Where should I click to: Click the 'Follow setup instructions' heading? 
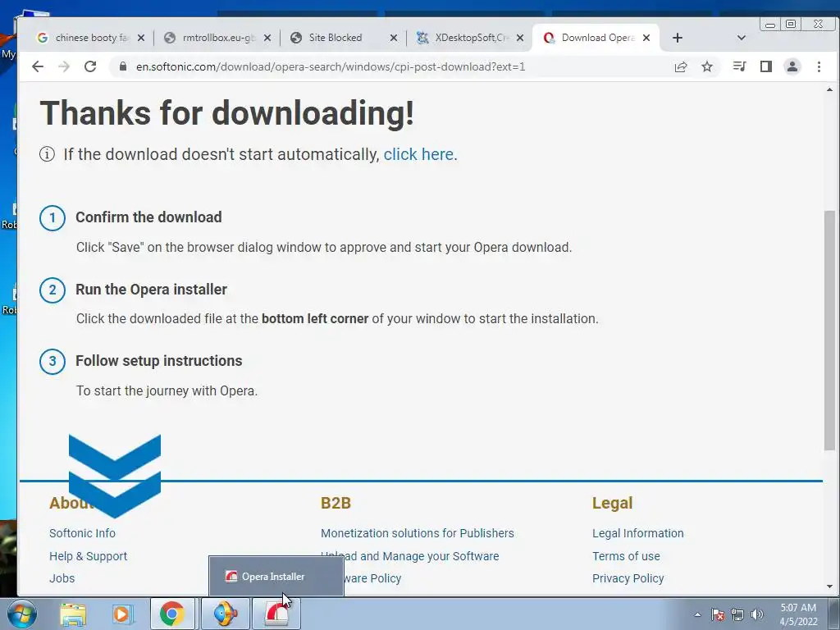pos(158,361)
